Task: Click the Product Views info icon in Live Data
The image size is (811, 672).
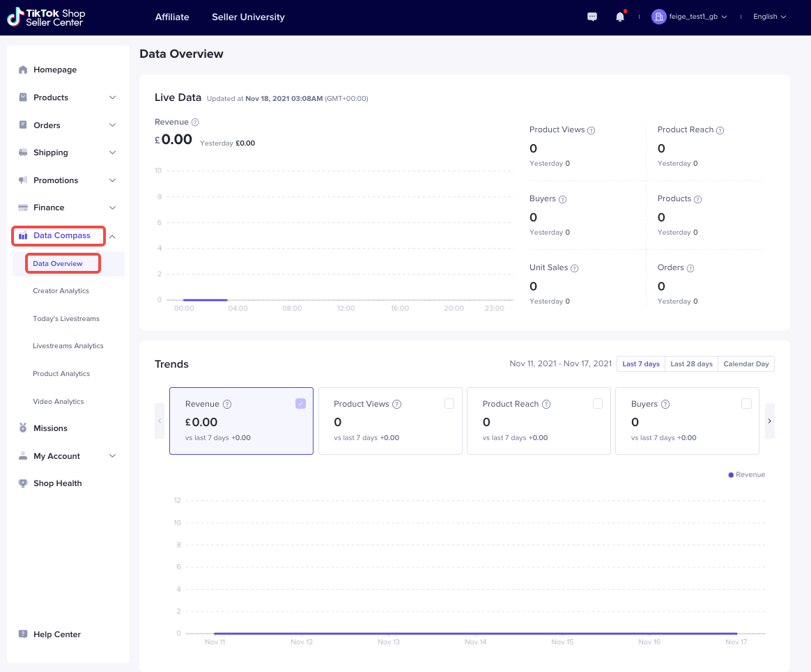Action: (591, 130)
